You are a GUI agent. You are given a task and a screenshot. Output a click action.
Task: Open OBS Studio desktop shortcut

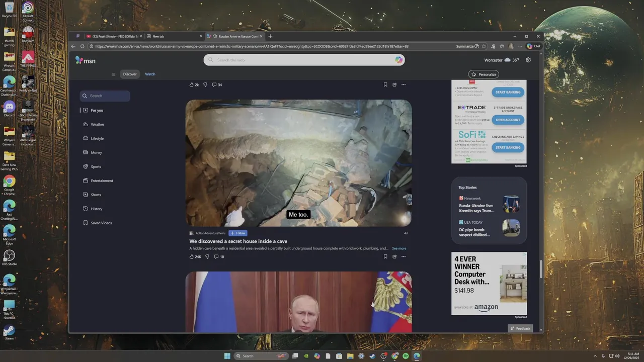[9, 258]
